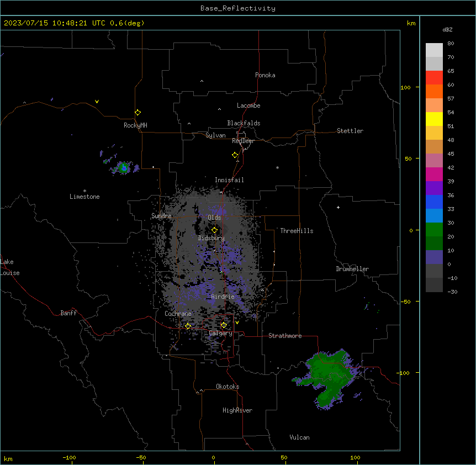Select the yellow 51-54 dBZ swatch
This screenshot has width=476, height=465.
click(x=434, y=119)
